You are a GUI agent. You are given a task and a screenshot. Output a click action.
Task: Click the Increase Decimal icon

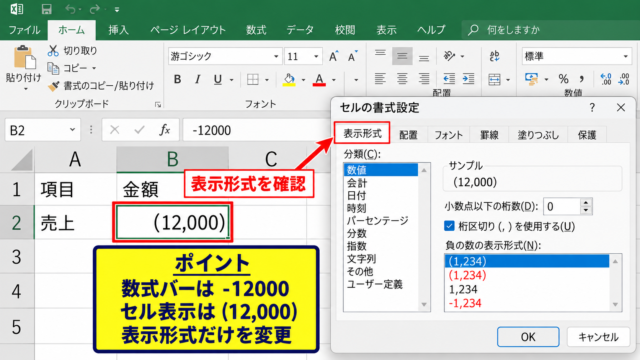point(606,79)
